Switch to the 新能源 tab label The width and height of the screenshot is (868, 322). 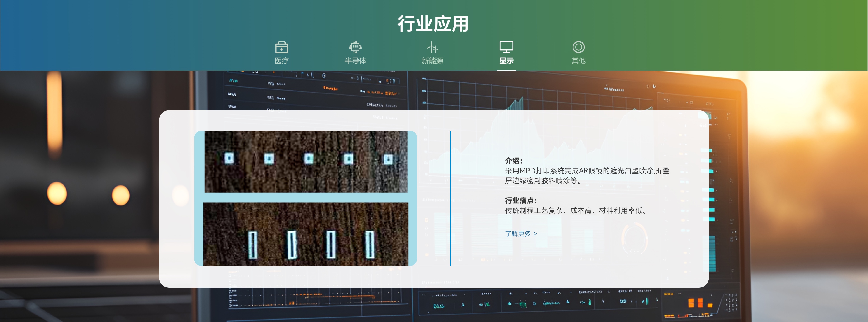coord(432,61)
